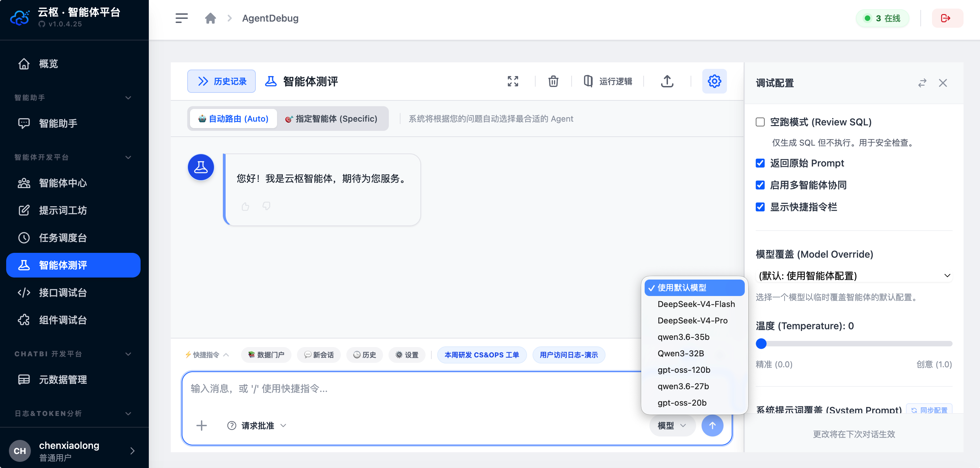
Task: Click the swap arrows icon in 调试配置
Action: click(922, 83)
